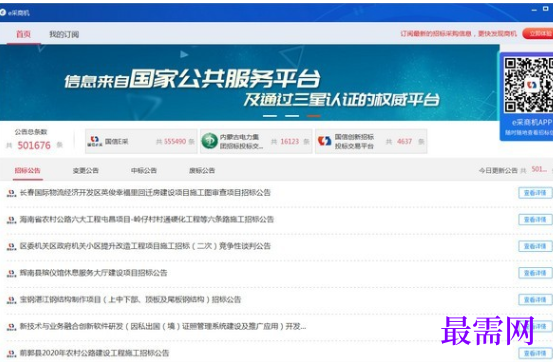Open 辉南县殡仪馆休息服务大厅 招标公告 entry
The height and width of the screenshot is (362, 553).
pos(93,273)
